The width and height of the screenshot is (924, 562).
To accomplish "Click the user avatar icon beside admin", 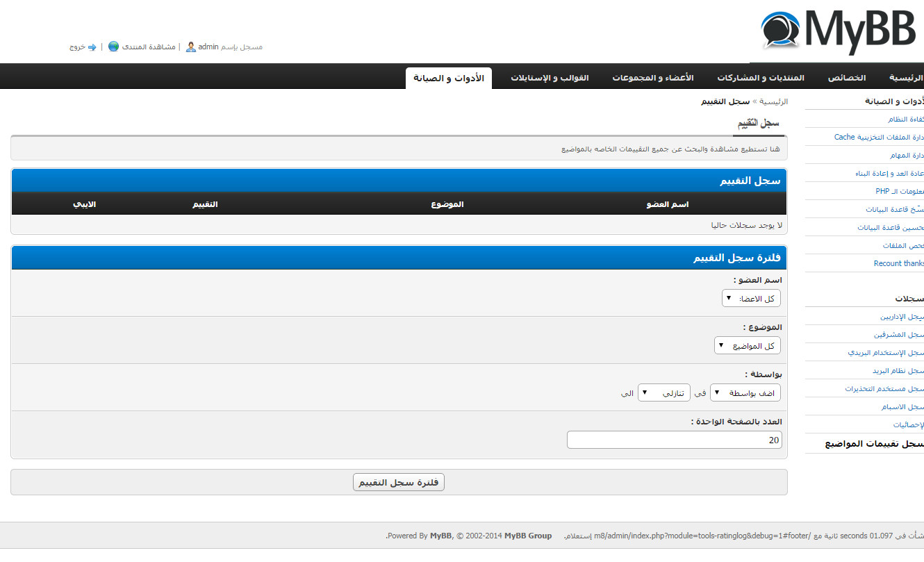I will 190,47.
